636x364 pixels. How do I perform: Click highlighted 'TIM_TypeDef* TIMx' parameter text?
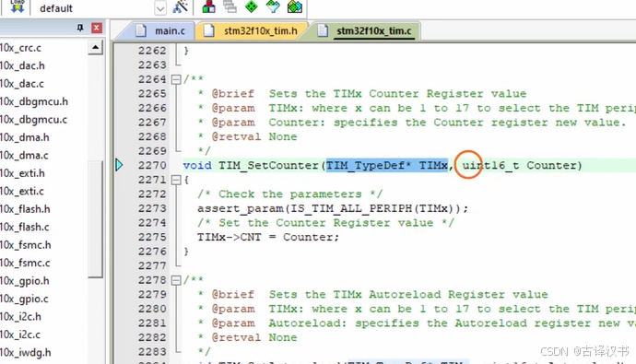point(387,165)
